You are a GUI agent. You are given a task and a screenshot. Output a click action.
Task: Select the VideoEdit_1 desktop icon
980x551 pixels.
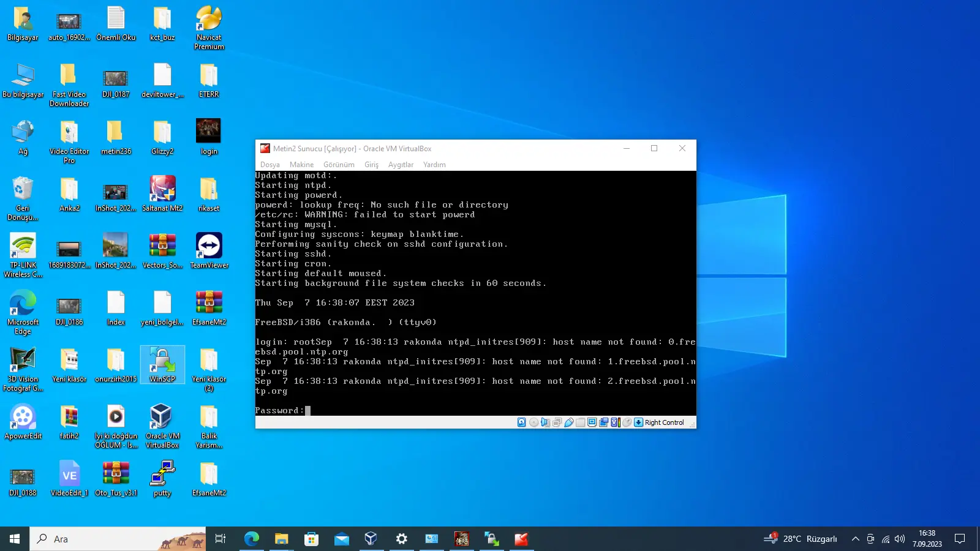click(x=69, y=479)
